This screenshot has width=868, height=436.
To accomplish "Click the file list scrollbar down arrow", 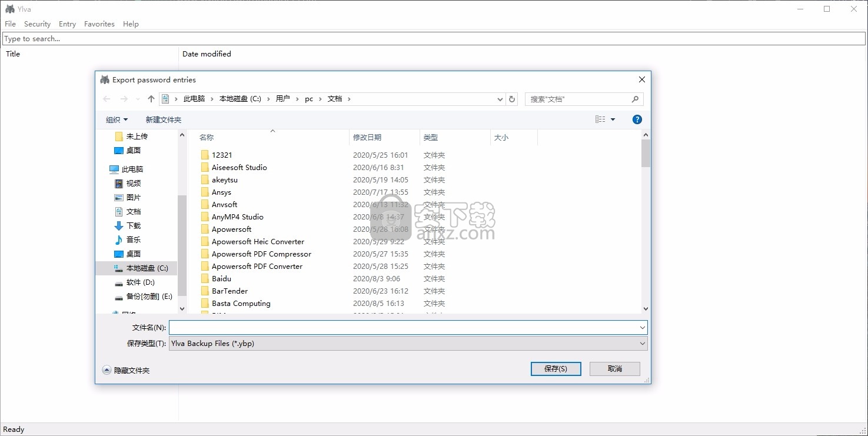I will 646,308.
